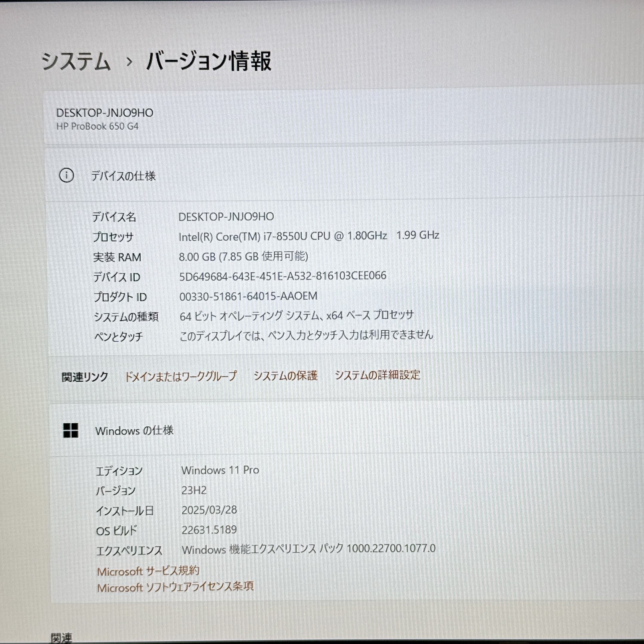
Task: Open Microsoft サービス規約 link
Action: (148, 571)
